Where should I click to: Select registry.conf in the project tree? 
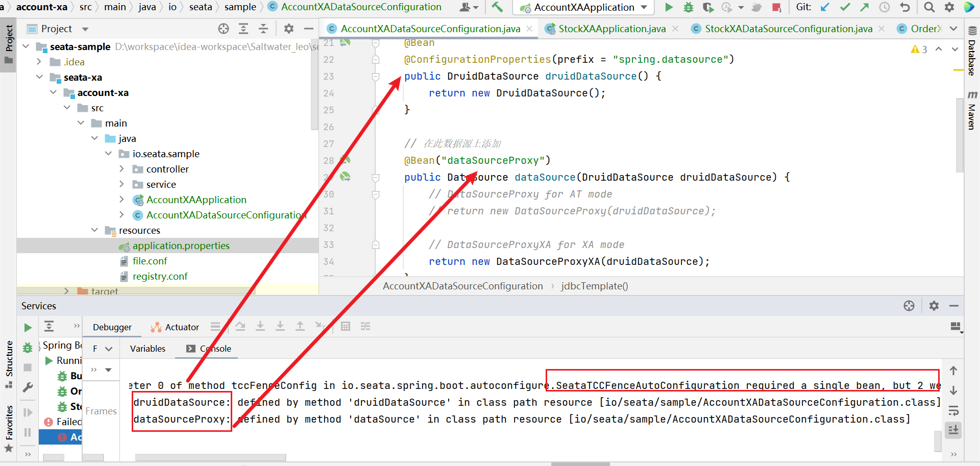[x=160, y=276]
